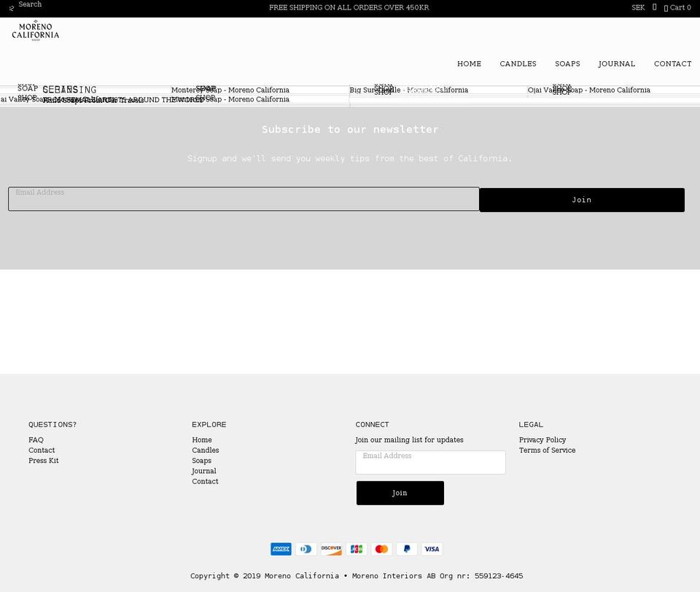Click the EXPLORE footer heading
The width and height of the screenshot is (700, 592).
click(x=209, y=424)
